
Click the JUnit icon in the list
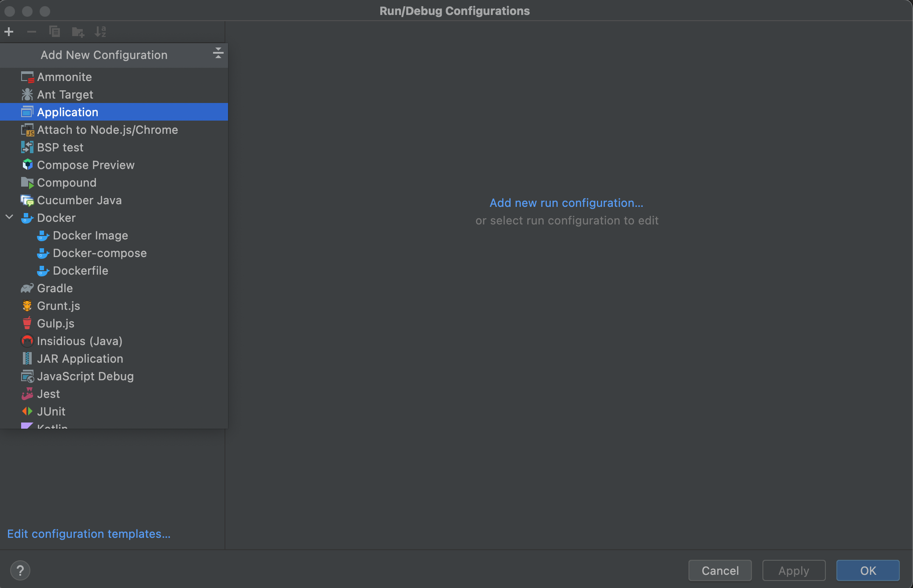27,412
